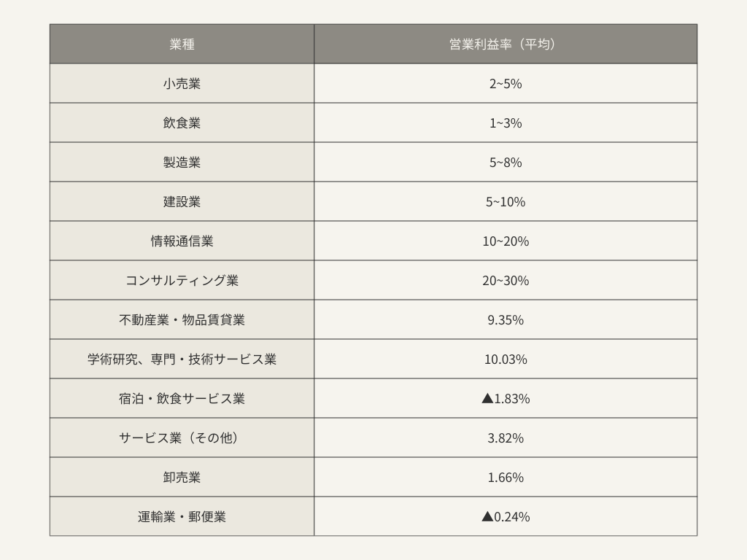
Task: Select 学術研究、専門・技術サービス業 cell
Action: tap(182, 359)
